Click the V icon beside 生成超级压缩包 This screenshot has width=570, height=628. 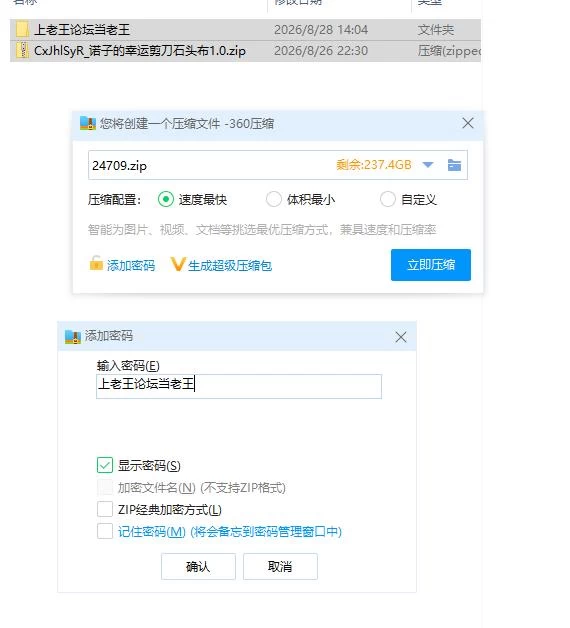pyautogui.click(x=178, y=264)
